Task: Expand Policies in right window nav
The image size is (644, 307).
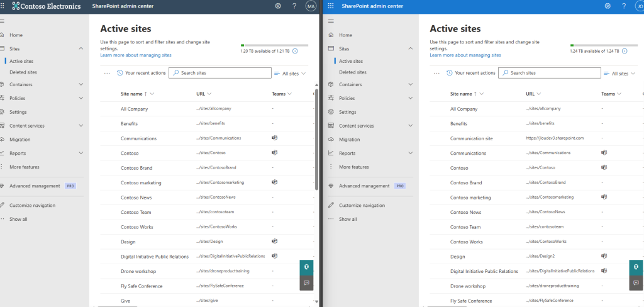Action: pyautogui.click(x=410, y=98)
